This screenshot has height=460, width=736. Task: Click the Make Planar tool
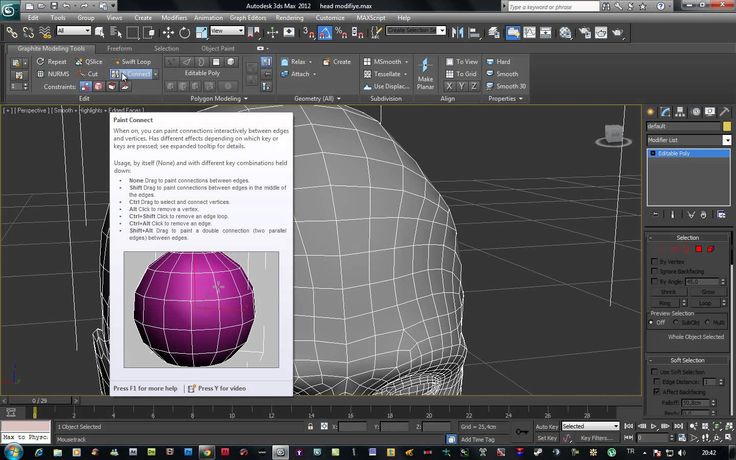point(425,74)
